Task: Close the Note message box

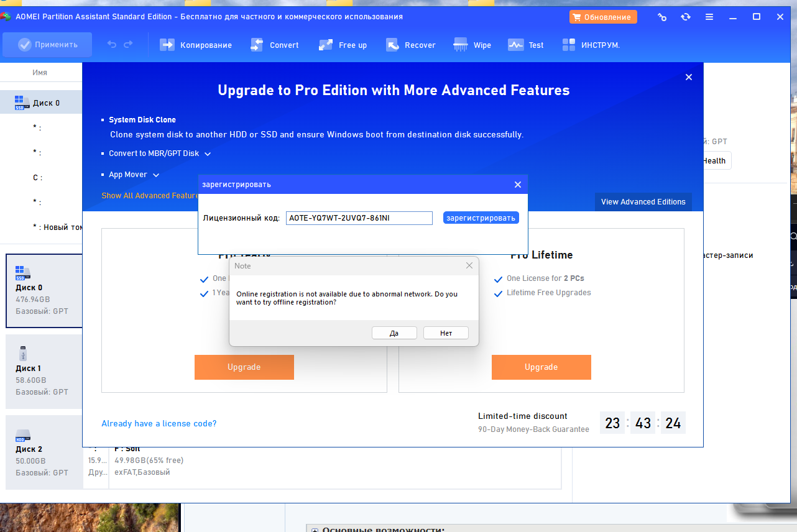Action: [x=469, y=265]
